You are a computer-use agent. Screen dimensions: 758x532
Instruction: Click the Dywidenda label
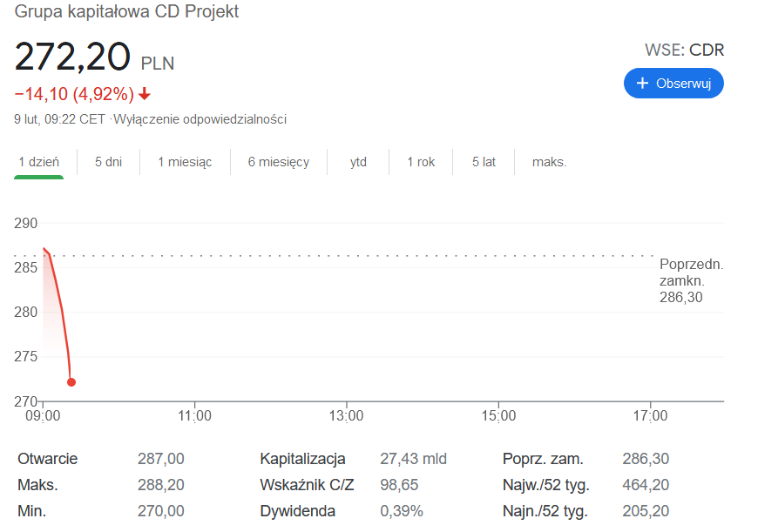(298, 511)
